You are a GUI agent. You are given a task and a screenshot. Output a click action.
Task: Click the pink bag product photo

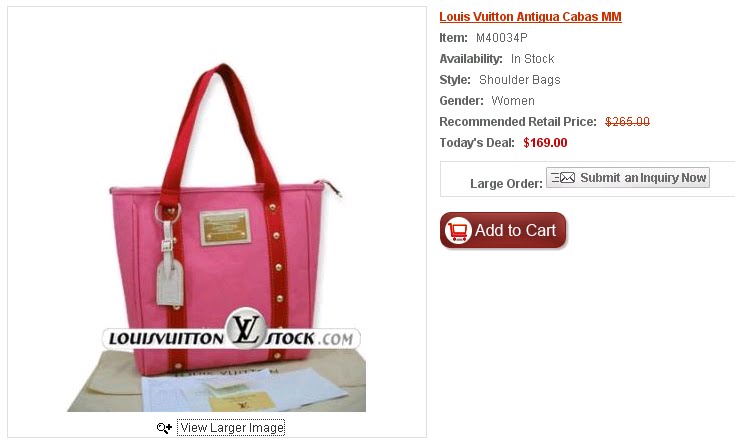click(216, 237)
